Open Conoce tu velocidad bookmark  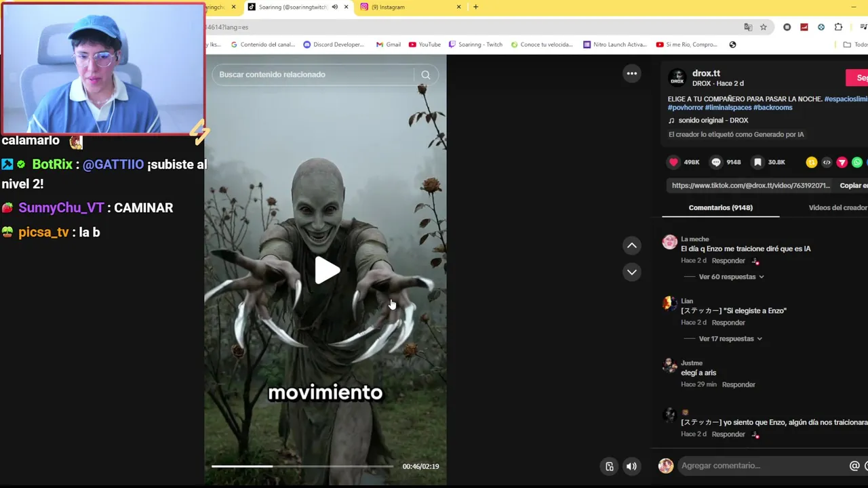[x=542, y=45]
